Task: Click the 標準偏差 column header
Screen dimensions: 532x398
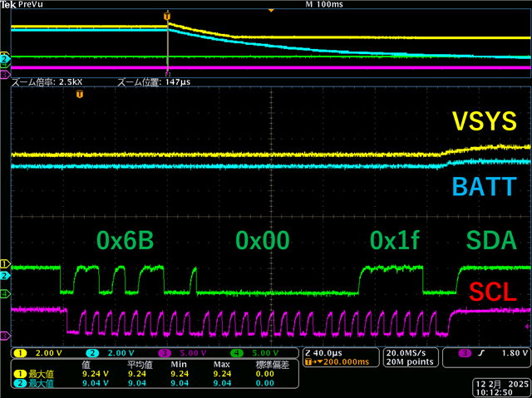Action: (272, 365)
